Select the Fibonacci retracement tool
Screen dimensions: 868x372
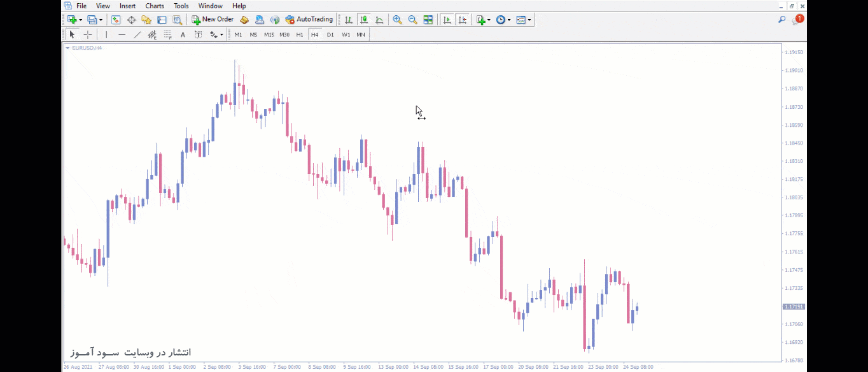[167, 34]
